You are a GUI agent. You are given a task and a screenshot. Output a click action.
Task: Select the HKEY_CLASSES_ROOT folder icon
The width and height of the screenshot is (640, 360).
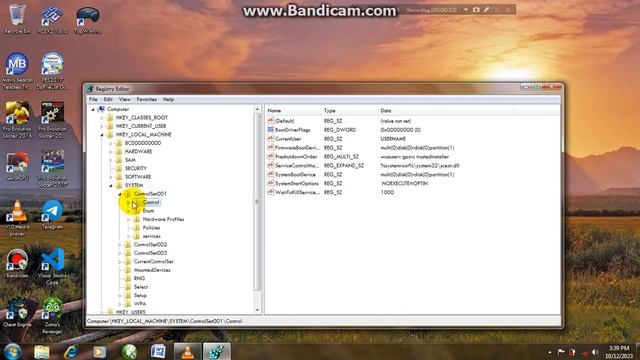pyautogui.click(x=110, y=118)
